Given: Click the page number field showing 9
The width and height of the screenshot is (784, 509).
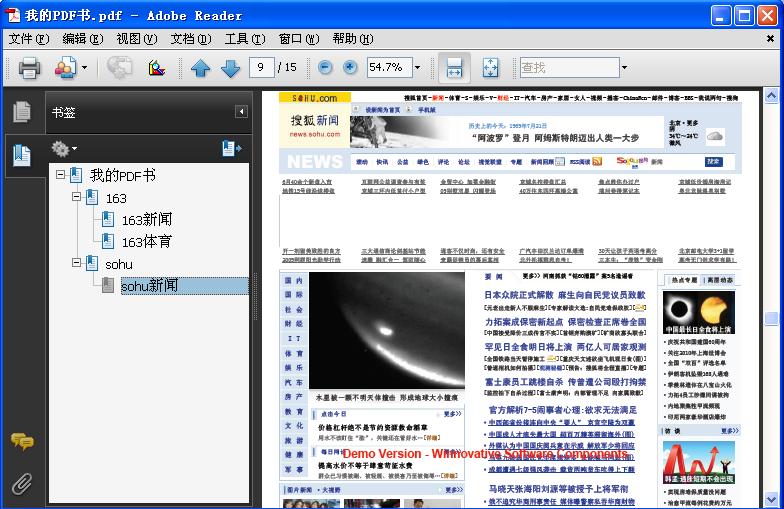Looking at the screenshot, I should [261, 67].
